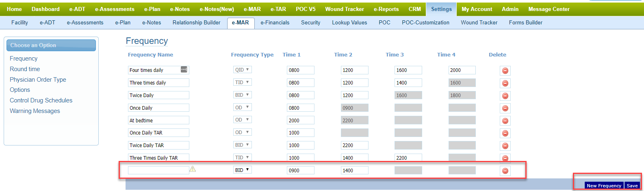
Task: Open the e-Financials settings tab
Action: click(x=275, y=23)
